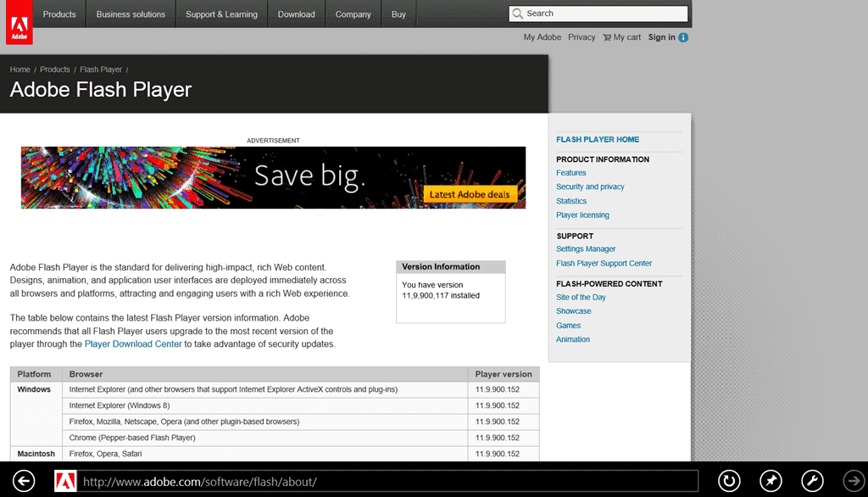The width and height of the screenshot is (868, 497).
Task: Open My Adobe link
Action: pos(542,37)
